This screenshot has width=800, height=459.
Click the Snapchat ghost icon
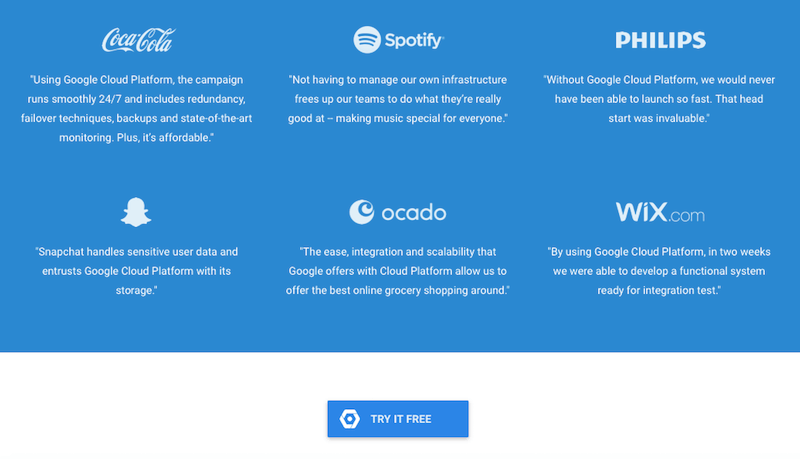pyautogui.click(x=137, y=212)
